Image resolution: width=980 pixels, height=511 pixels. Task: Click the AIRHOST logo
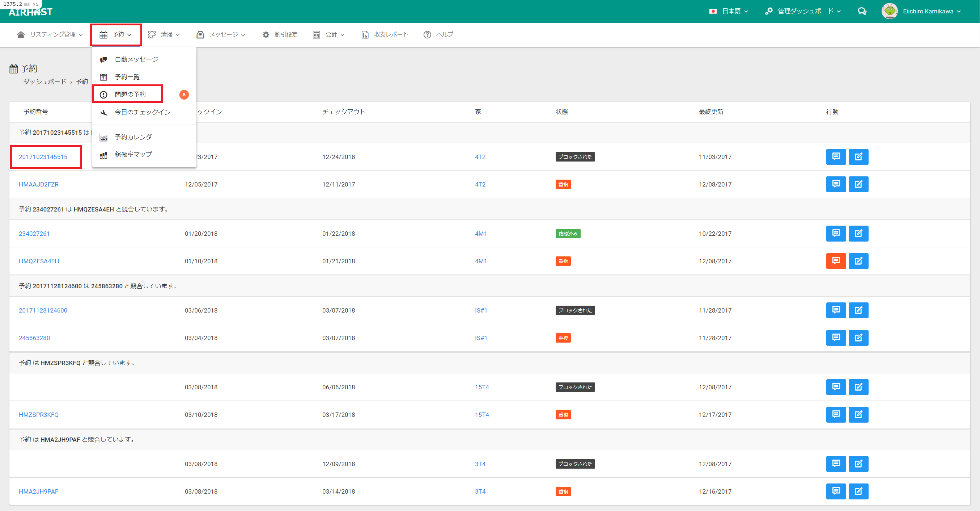(x=31, y=12)
